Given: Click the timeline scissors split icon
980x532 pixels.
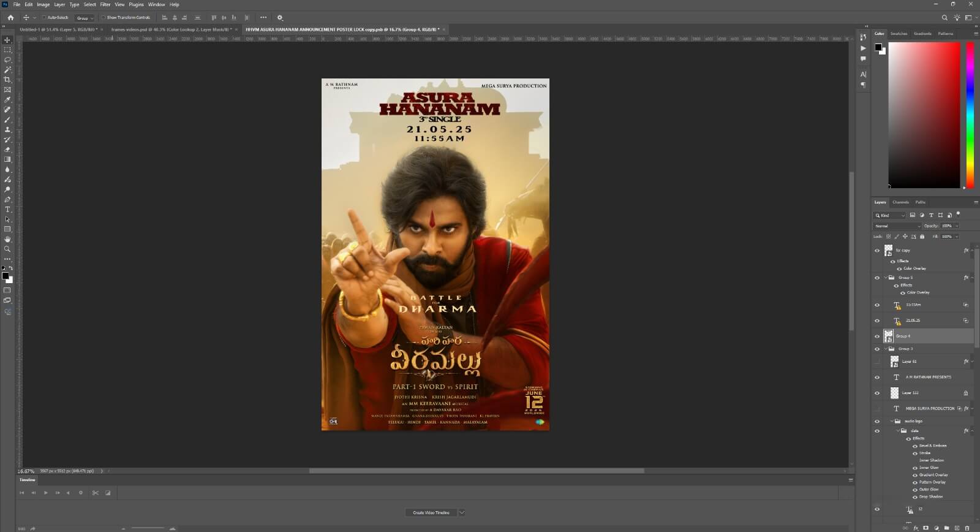Looking at the screenshot, I should 96,493.
